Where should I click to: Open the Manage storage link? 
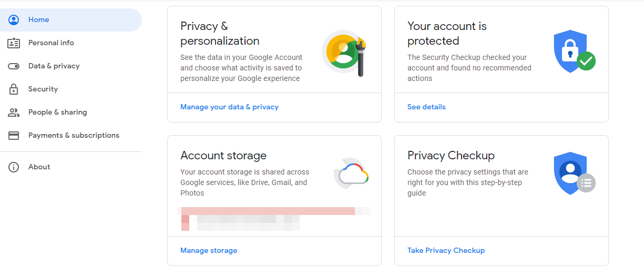coord(209,251)
